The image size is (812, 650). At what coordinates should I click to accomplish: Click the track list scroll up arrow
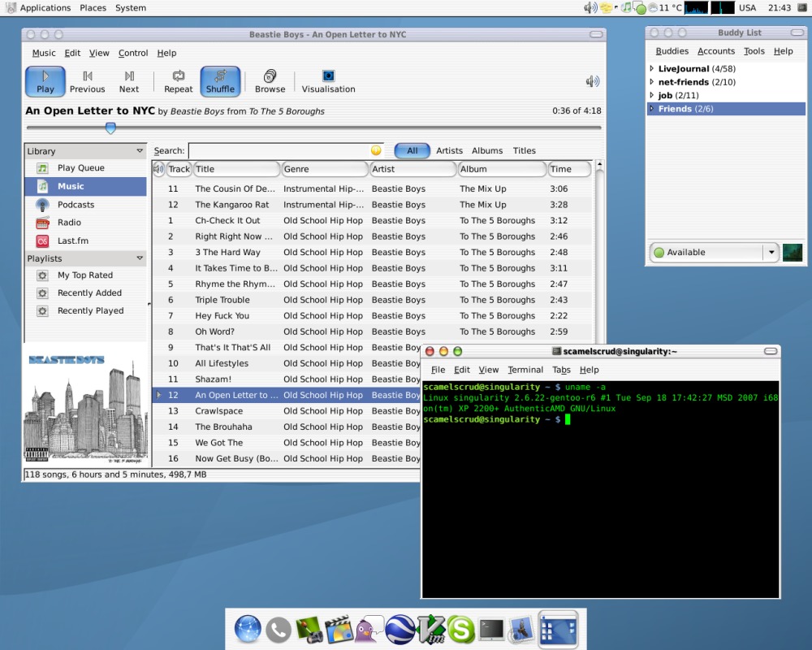pos(600,165)
